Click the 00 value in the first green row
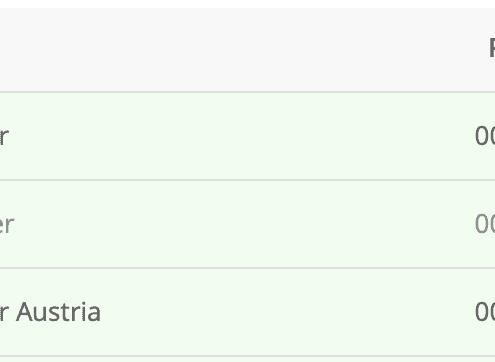The height and width of the screenshot is (362, 495). coord(485,136)
